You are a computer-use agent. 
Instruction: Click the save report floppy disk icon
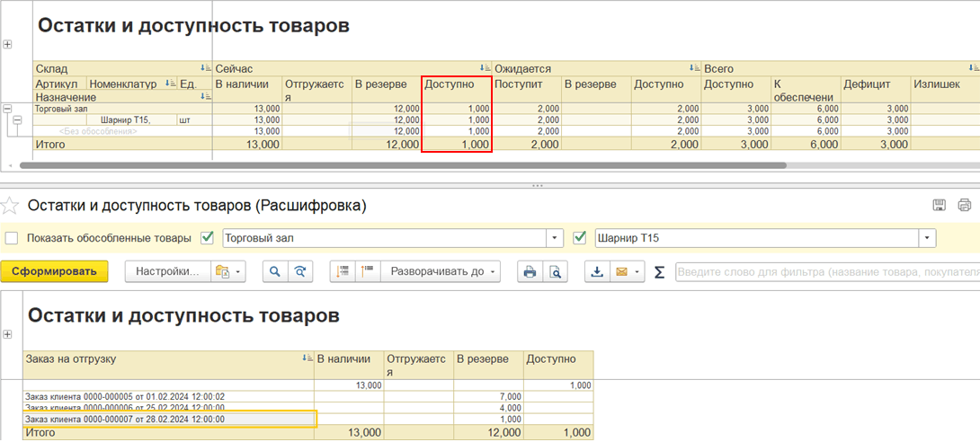click(940, 205)
